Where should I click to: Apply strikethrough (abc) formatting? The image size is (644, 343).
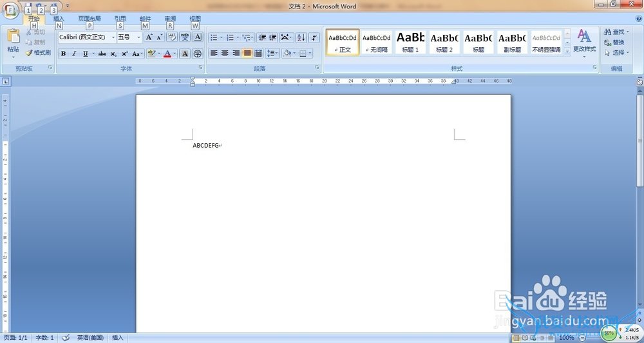click(102, 54)
